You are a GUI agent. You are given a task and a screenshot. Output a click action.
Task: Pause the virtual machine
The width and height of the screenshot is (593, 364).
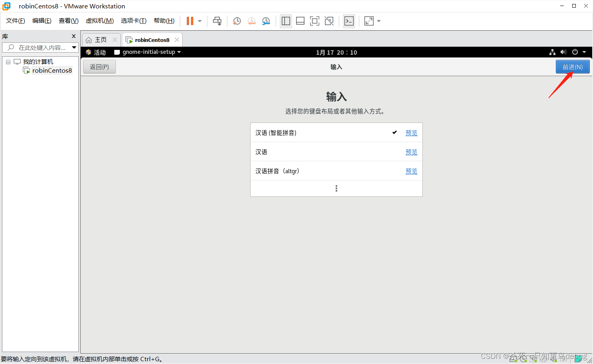[190, 21]
